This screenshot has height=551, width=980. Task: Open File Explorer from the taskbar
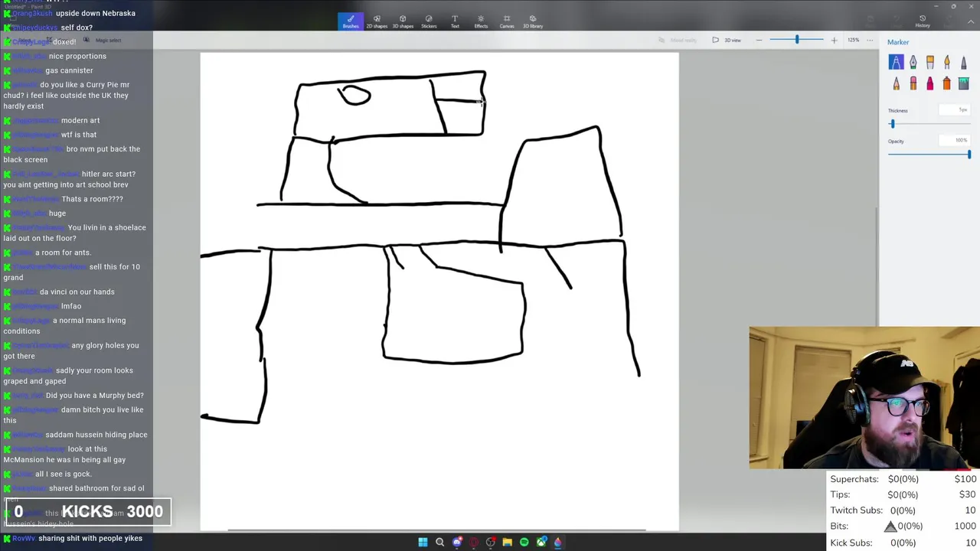tap(507, 542)
